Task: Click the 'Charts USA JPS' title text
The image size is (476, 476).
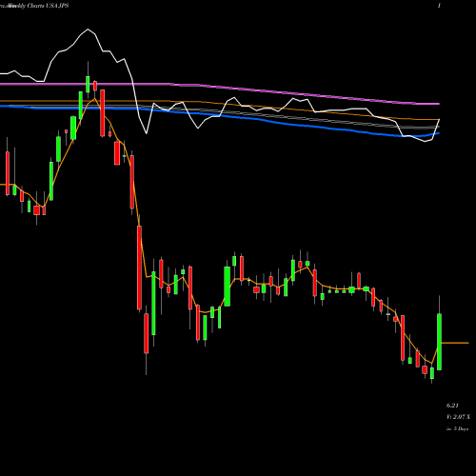Action: click(48, 6)
